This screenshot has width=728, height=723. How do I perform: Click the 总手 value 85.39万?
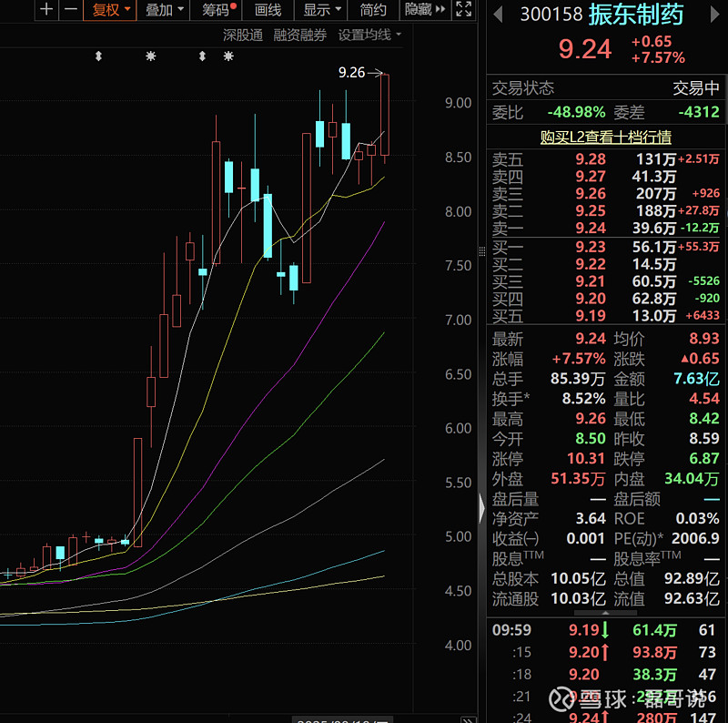(x=578, y=379)
